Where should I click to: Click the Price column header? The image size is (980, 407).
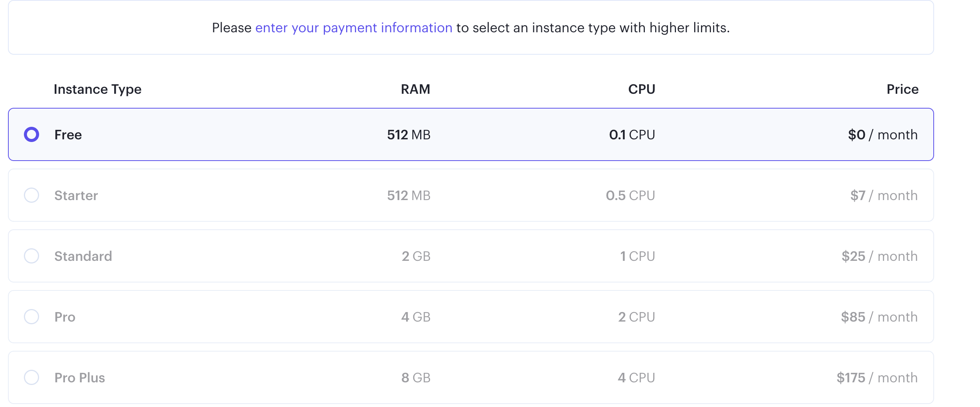pos(903,89)
